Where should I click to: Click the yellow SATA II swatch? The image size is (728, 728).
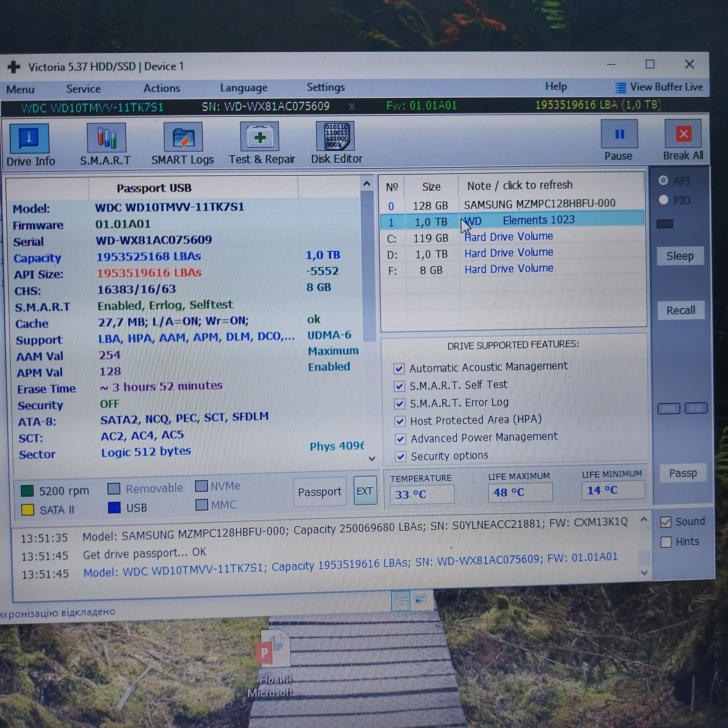click(x=28, y=510)
